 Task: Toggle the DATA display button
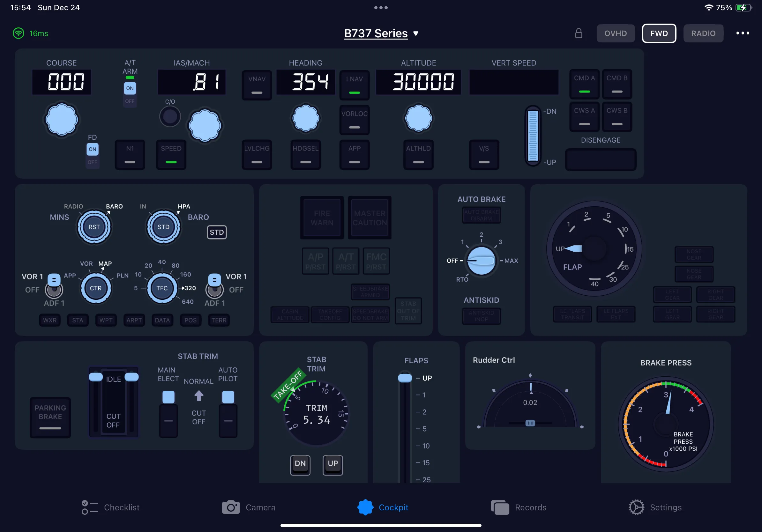click(x=162, y=320)
